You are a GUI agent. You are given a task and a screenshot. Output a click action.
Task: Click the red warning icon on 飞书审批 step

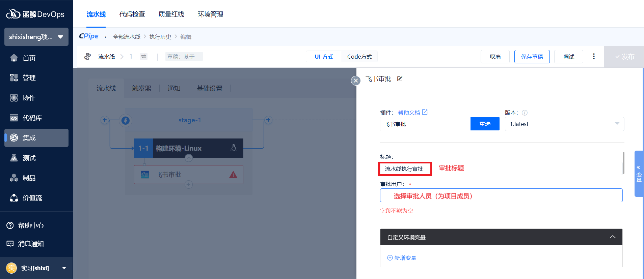(x=233, y=175)
